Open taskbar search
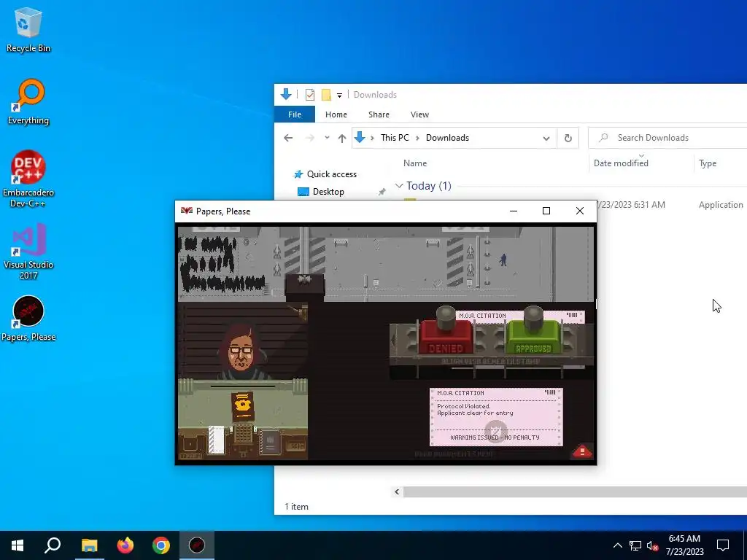 click(53, 545)
